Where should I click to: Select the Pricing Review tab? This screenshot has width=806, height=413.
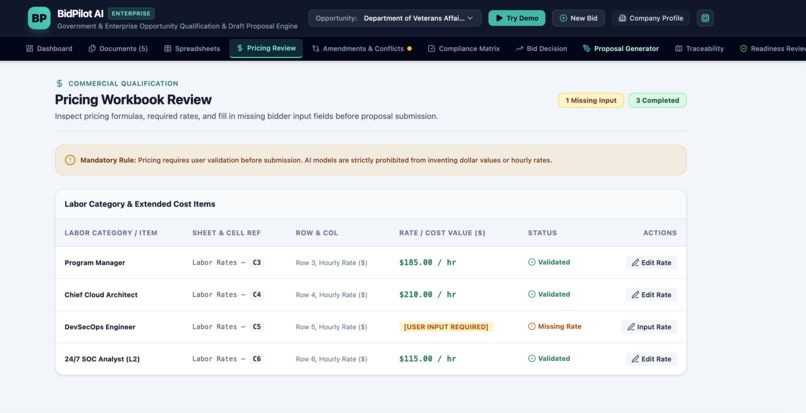coord(266,48)
